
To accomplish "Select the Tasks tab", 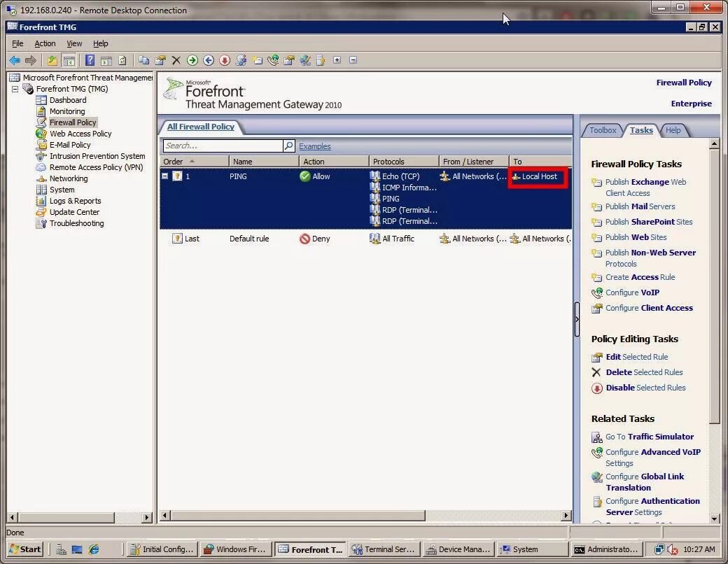I will 641,130.
